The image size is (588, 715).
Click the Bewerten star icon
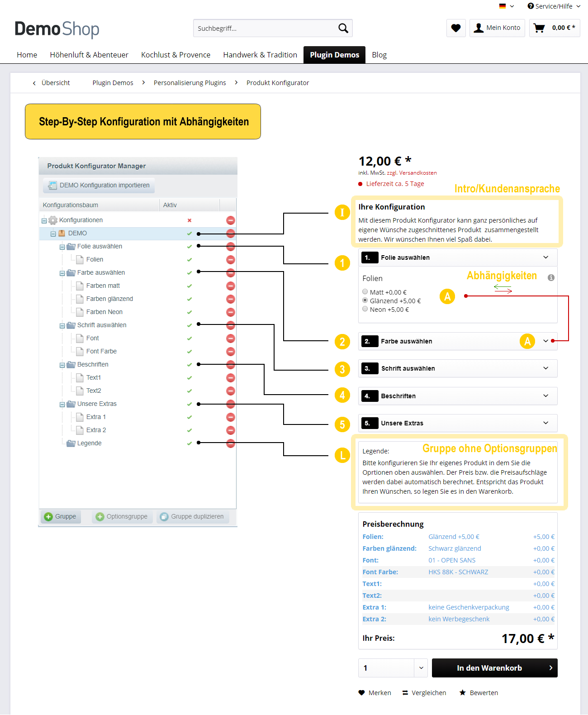click(463, 693)
